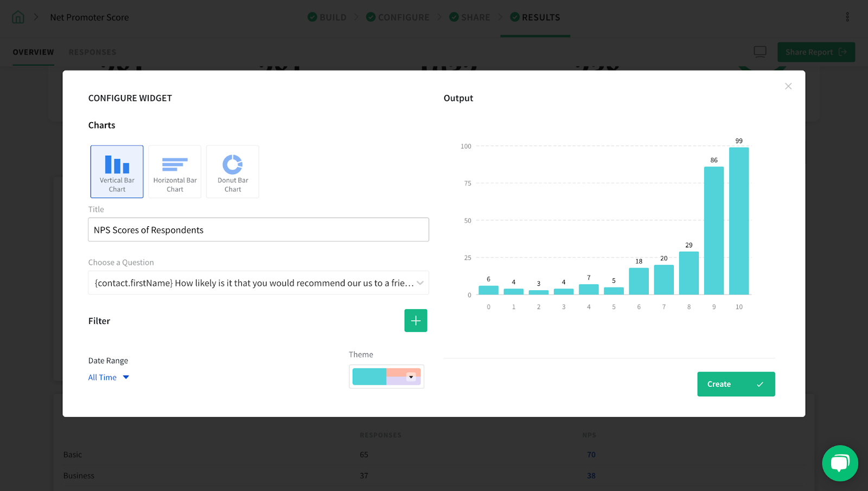Go to the Build step

(327, 17)
